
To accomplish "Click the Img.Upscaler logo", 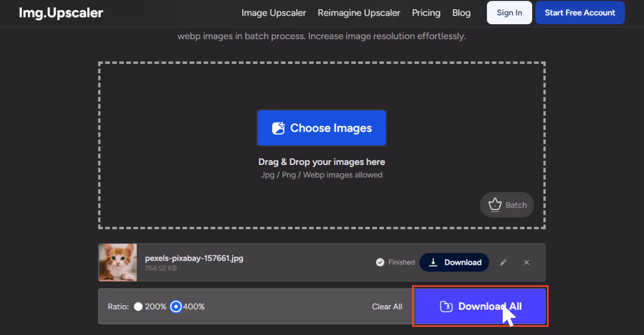I will coord(61,13).
